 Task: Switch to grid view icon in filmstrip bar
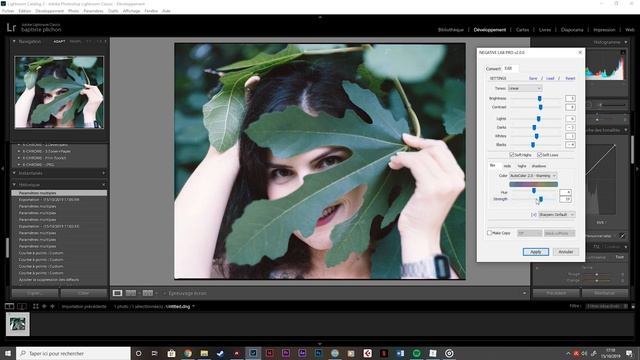point(36,306)
